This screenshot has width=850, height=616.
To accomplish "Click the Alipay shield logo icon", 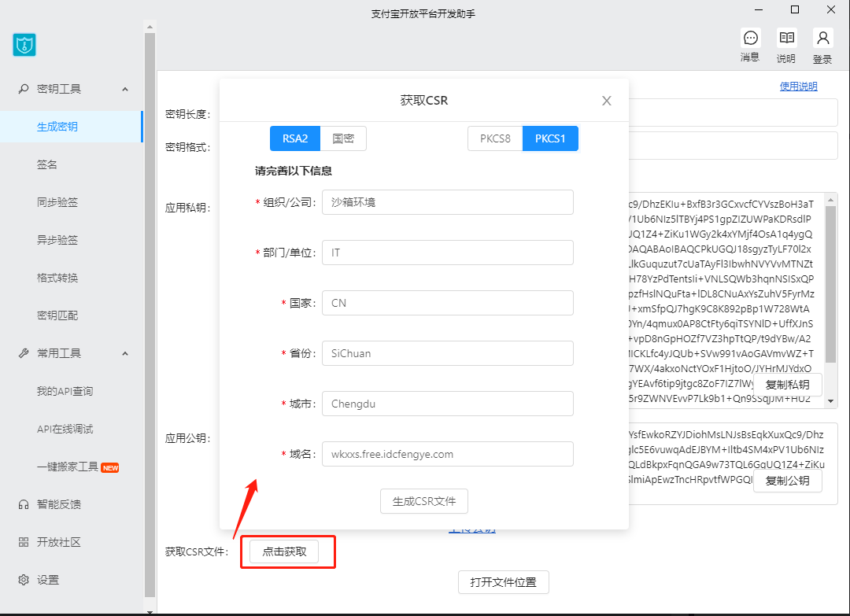I will 24,45.
